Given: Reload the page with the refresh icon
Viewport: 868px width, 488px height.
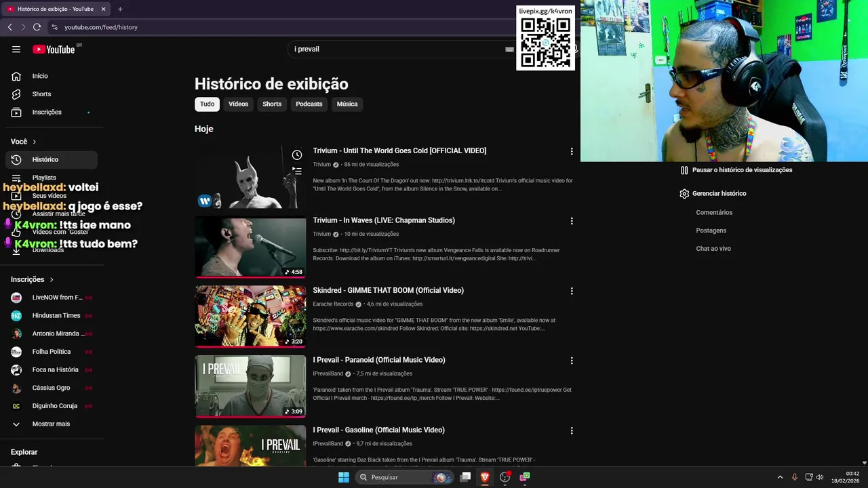Looking at the screenshot, I should pos(37,27).
